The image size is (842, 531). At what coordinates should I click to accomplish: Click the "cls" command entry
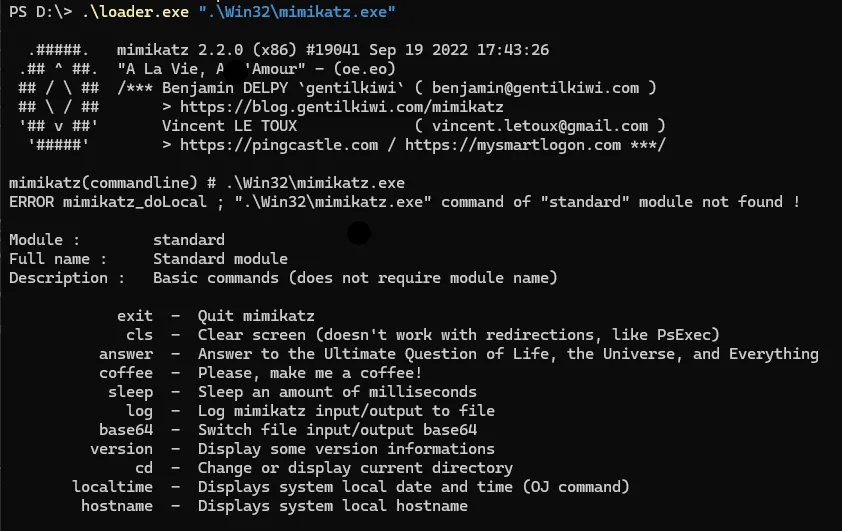tap(140, 335)
